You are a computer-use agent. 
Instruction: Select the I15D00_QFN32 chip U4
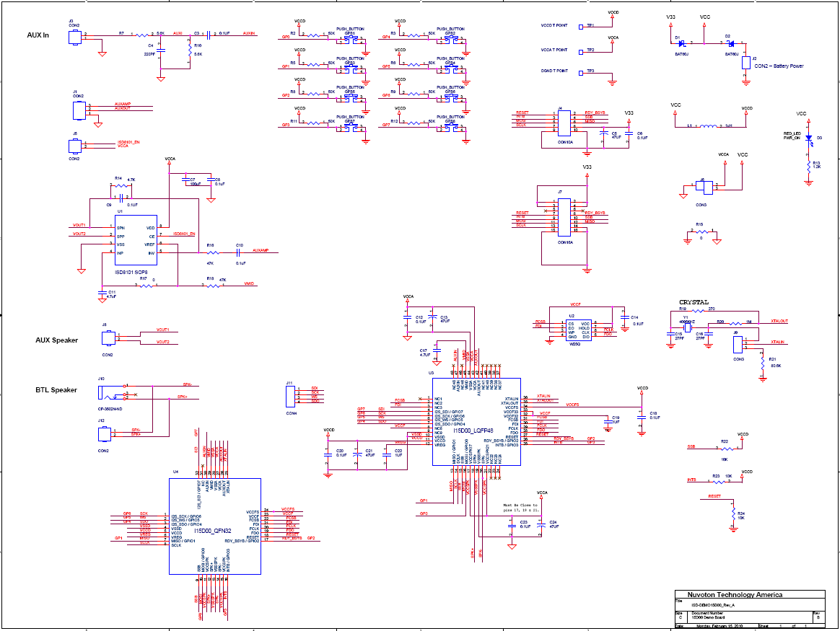214,526
